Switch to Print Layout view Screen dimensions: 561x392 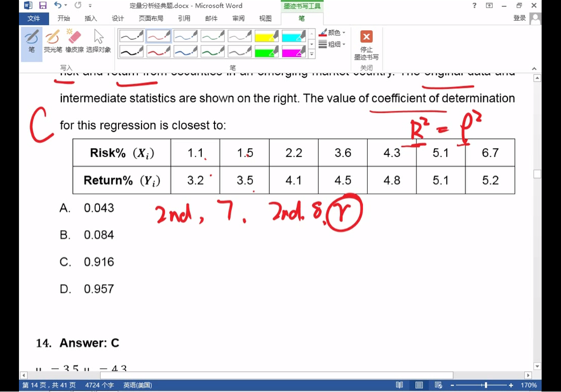tap(419, 385)
